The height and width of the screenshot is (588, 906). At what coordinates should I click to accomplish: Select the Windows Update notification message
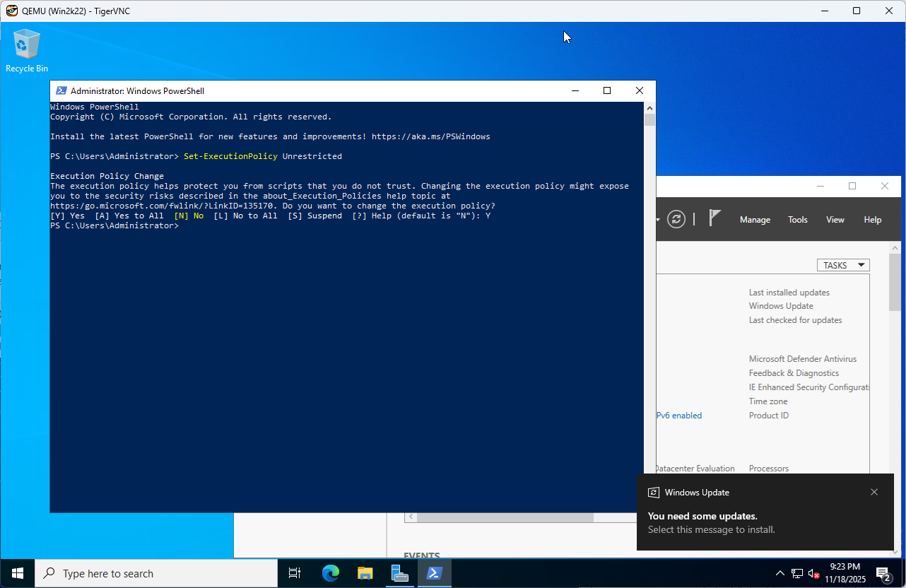tap(711, 523)
